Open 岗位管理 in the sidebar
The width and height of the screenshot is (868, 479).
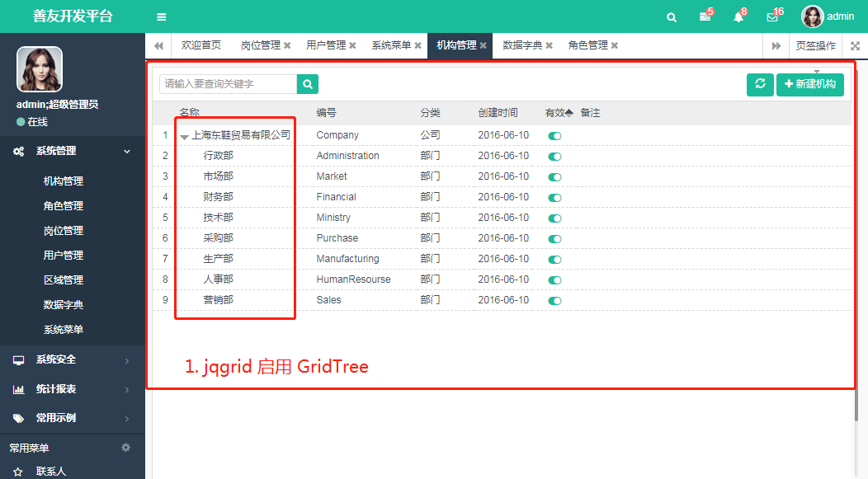[63, 231]
